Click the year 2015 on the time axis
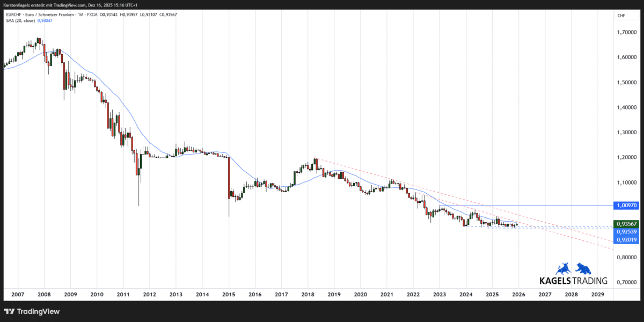Image resolution: width=644 pixels, height=322 pixels. tap(229, 294)
